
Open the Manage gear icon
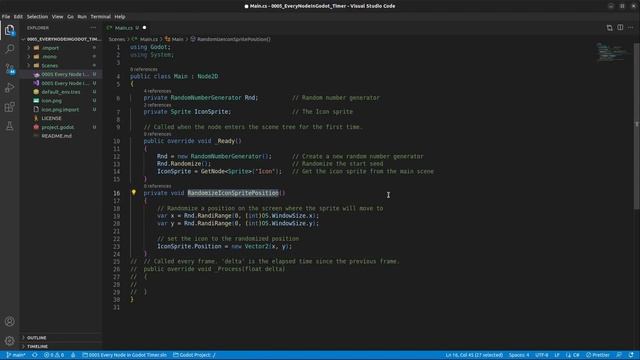[9, 340]
